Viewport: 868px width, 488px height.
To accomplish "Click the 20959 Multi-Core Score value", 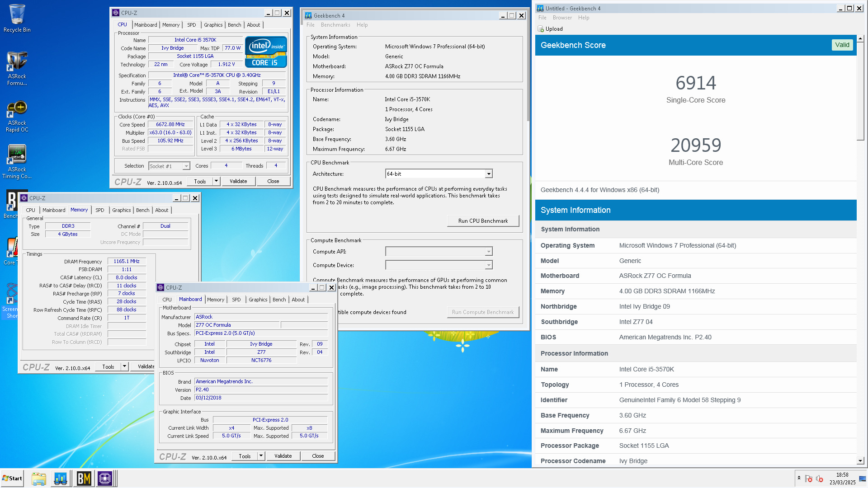I will point(696,145).
